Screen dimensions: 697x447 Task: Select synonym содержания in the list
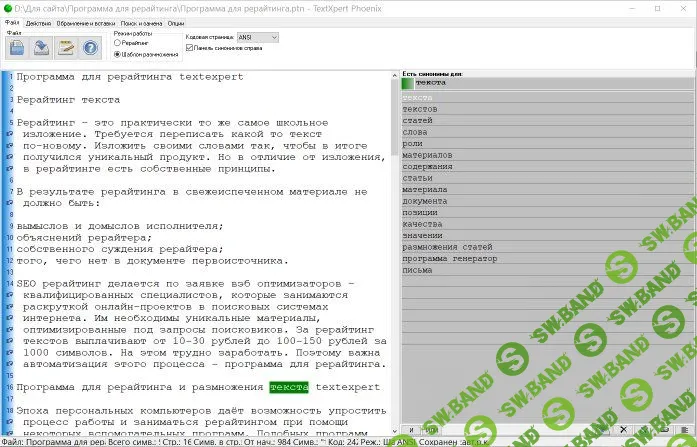pyautogui.click(x=548, y=167)
